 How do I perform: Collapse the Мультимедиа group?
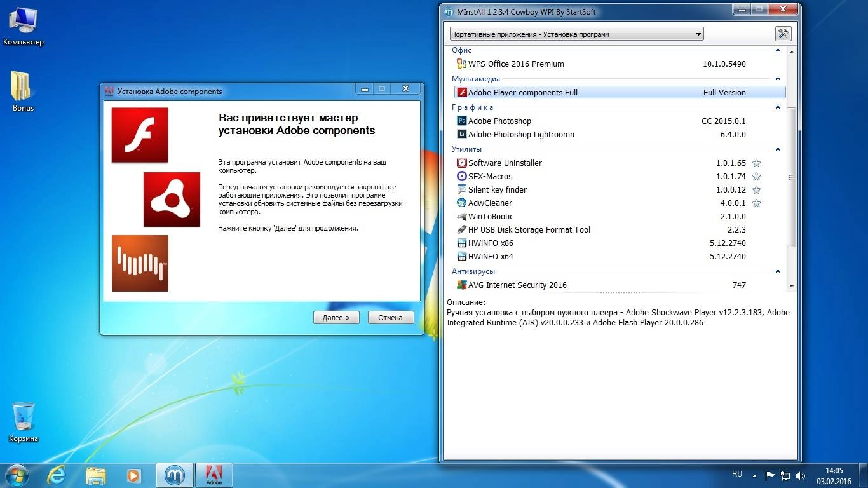click(778, 79)
